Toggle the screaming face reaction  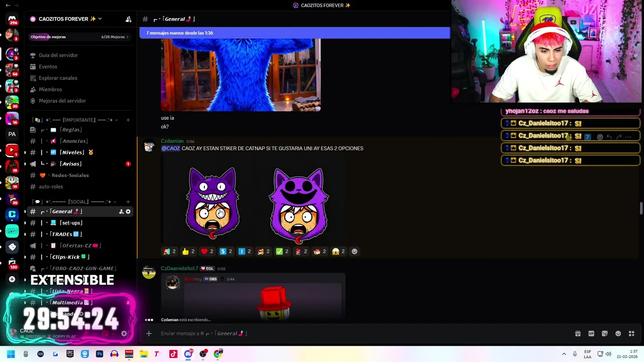pyautogui.click(x=339, y=251)
